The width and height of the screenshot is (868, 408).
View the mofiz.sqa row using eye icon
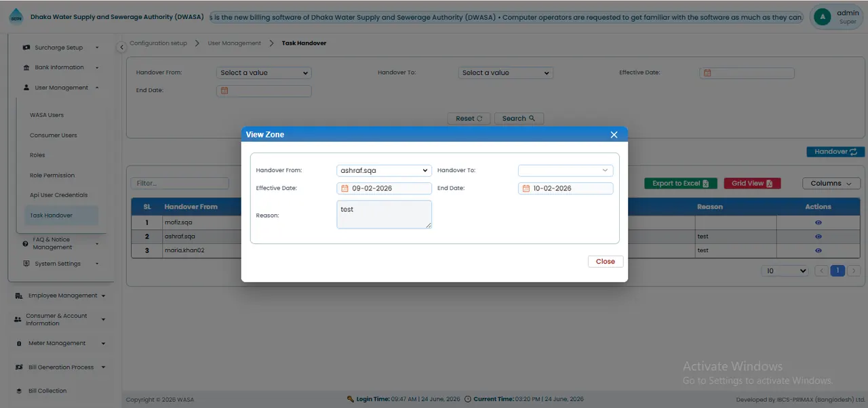click(x=818, y=222)
